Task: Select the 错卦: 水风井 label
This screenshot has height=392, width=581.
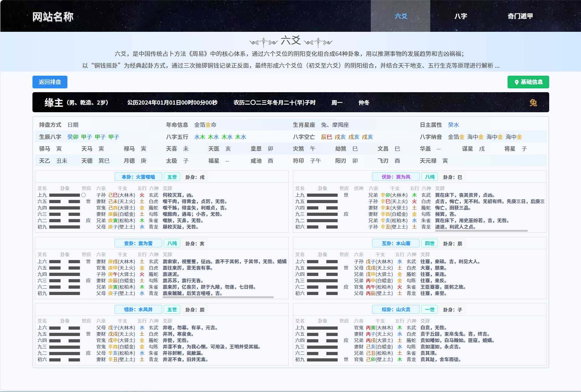Action: [138, 309]
